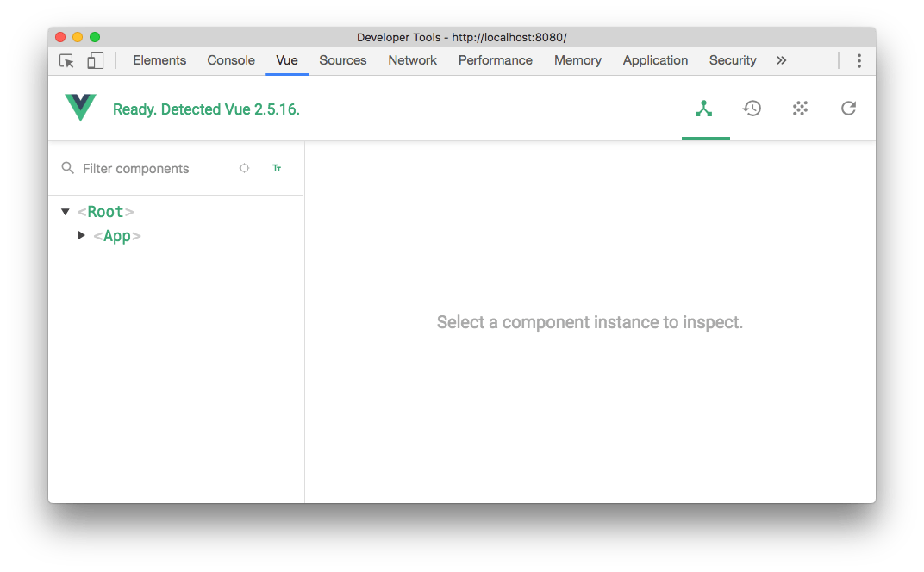This screenshot has height=572, width=924.
Task: Open the Events panel icon
Action: tap(800, 109)
